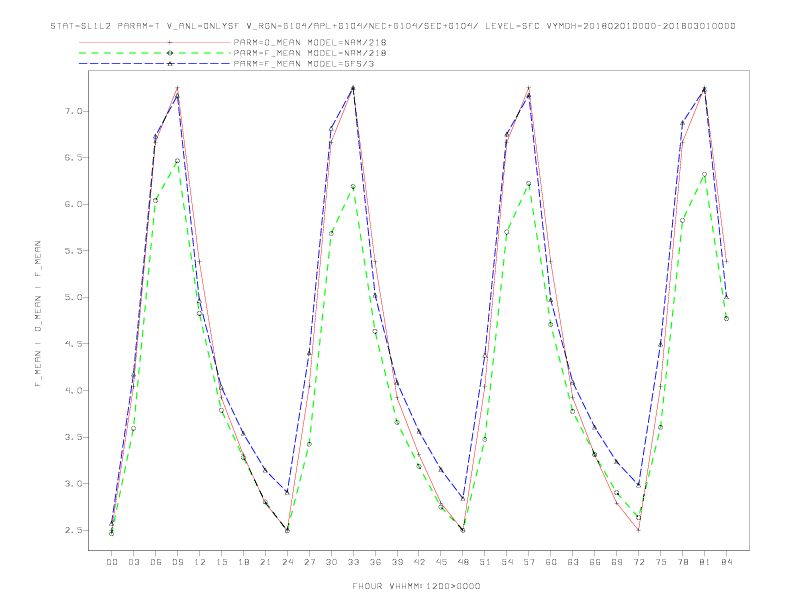
Task: Click forecast hour label 69 on x-axis
Action: pyautogui.click(x=617, y=562)
